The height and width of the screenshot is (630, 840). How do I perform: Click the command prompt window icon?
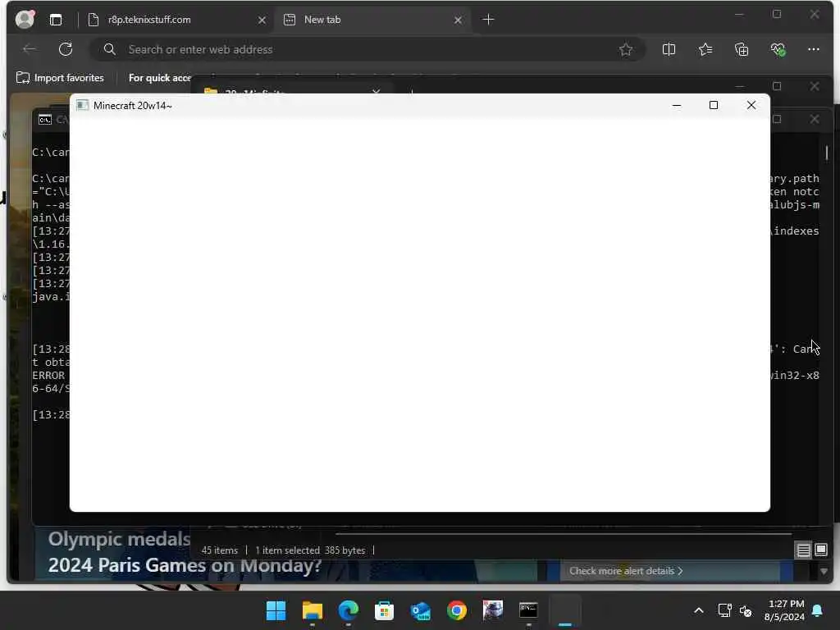pyautogui.click(x=45, y=120)
